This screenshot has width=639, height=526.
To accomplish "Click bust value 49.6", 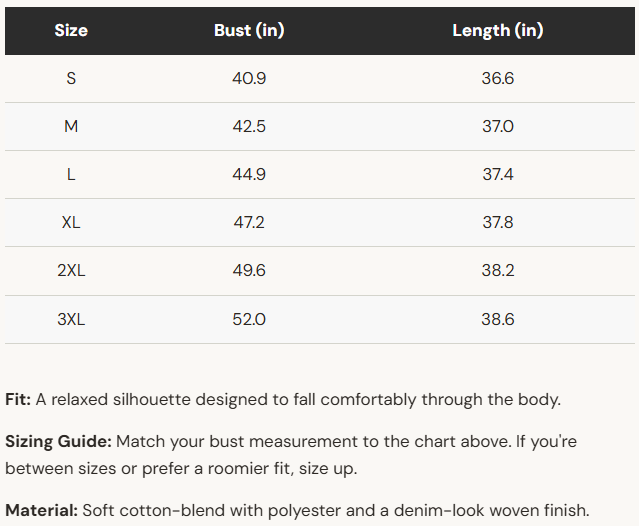I will pyautogui.click(x=249, y=271).
